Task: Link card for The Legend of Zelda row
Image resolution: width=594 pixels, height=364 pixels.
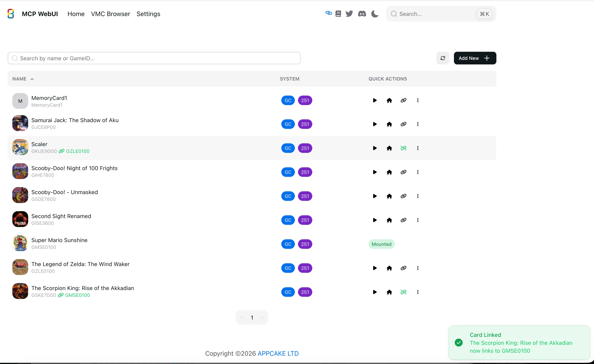Action: click(x=403, y=268)
